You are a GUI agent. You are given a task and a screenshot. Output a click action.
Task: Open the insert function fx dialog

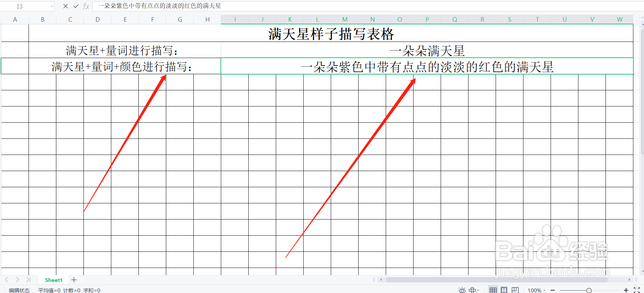click(x=86, y=6)
